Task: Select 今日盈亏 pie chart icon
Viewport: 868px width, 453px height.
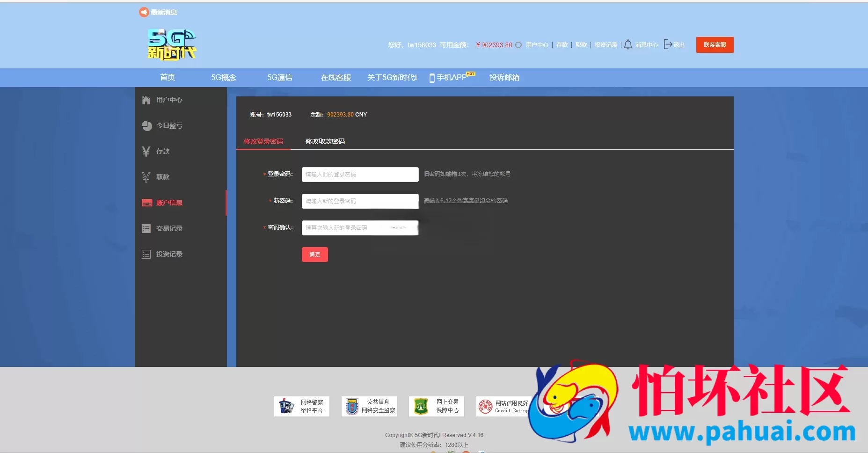Action: click(x=146, y=126)
